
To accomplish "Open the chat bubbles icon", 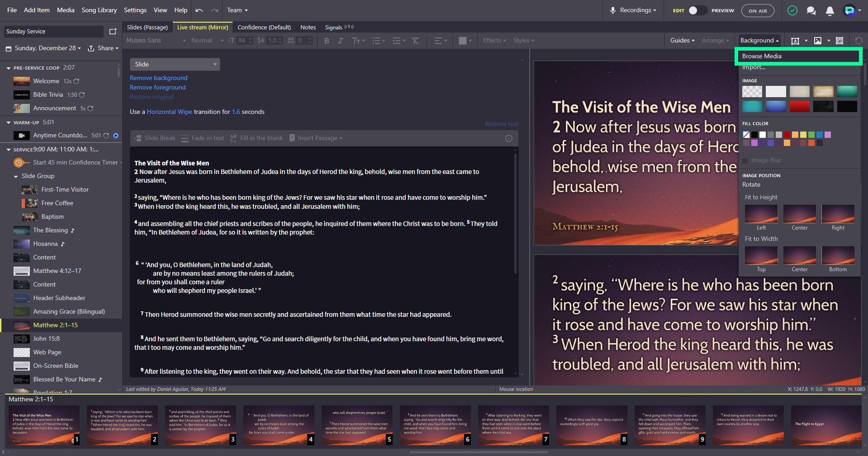I will point(811,10).
